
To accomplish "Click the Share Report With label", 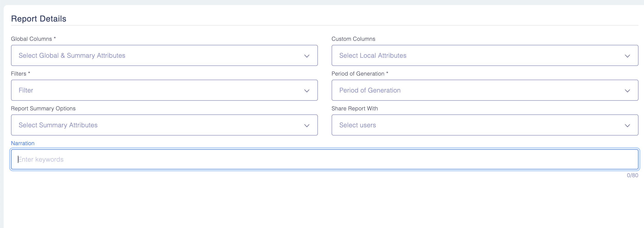I will [355, 109].
